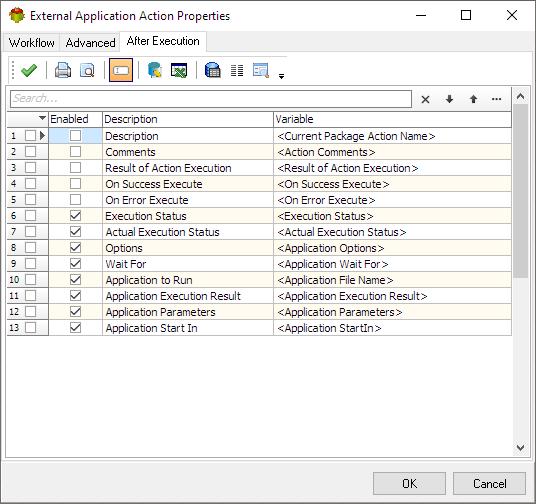This screenshot has width=536, height=504.
Task: Open toolbar overflow dropdown arrow
Action: pyautogui.click(x=281, y=76)
